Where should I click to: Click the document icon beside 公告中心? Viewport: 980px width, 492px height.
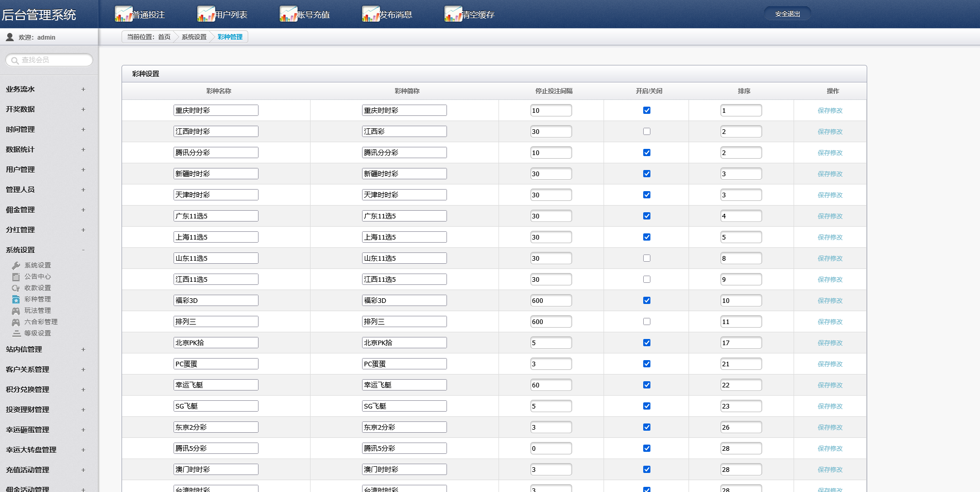point(16,277)
